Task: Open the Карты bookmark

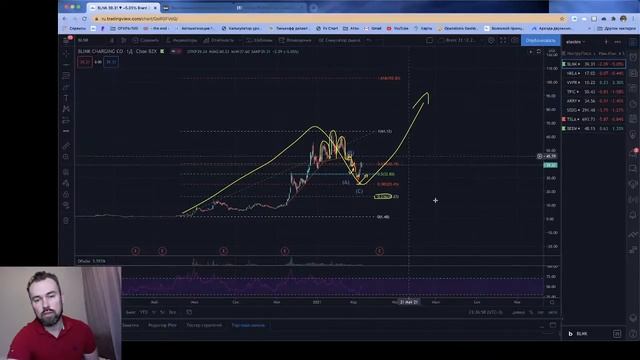Action: pos(423,29)
